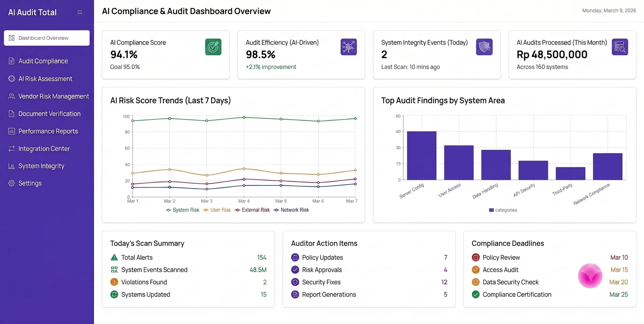Click Network Risk point at Mar 3
The image size is (644, 324).
coord(207,189)
